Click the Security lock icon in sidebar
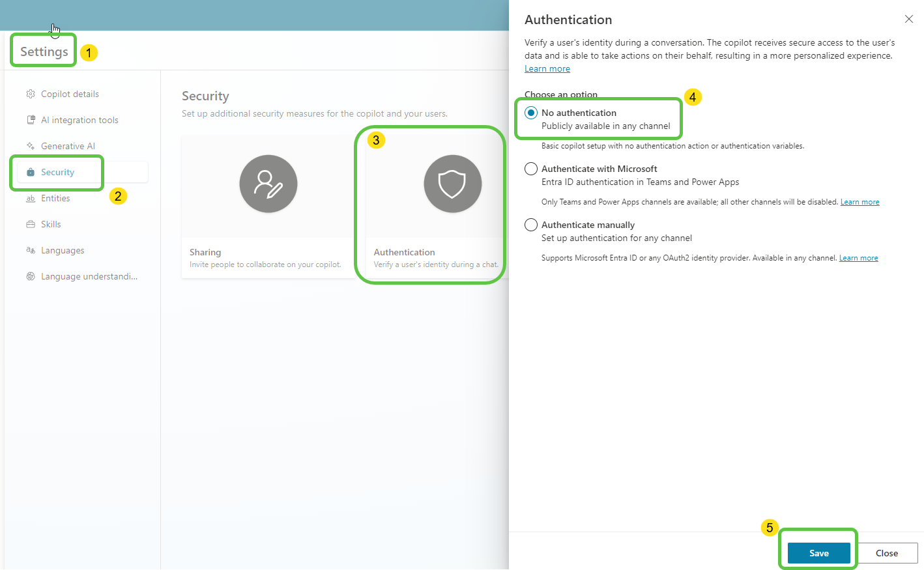 click(x=31, y=172)
